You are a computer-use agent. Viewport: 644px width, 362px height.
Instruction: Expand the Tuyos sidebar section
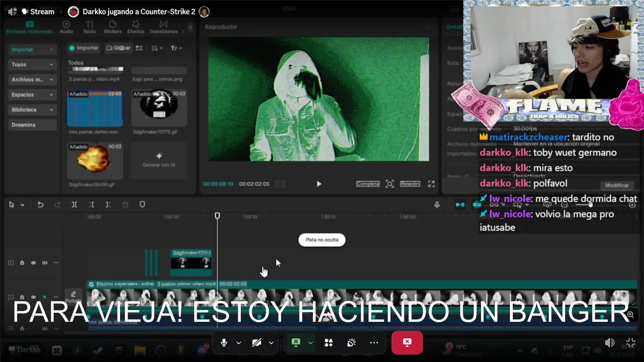32,64
